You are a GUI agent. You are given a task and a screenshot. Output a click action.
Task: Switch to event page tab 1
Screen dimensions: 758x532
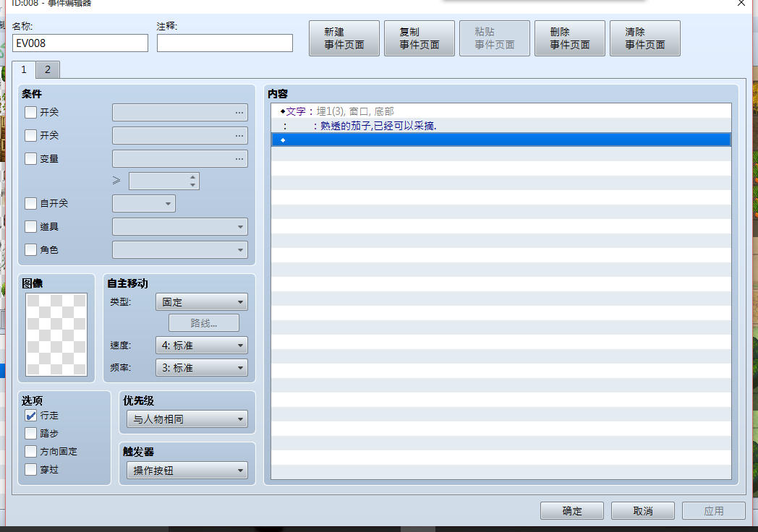[x=24, y=69]
